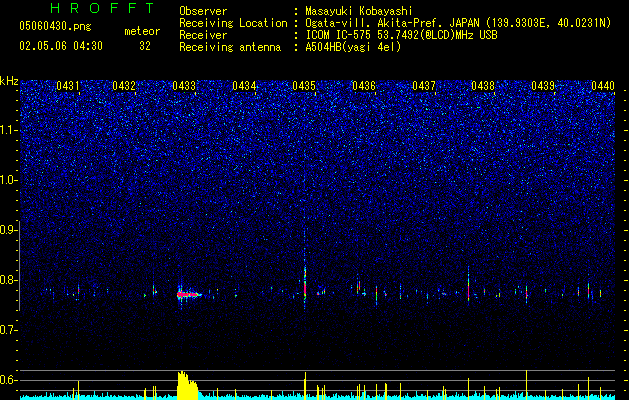Click the 'Observer' field label

[203, 11]
